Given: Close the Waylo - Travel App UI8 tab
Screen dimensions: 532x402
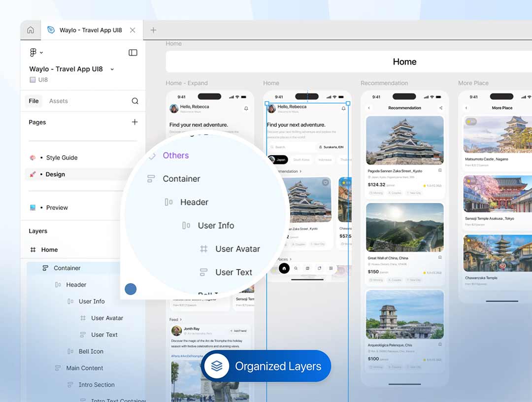Looking at the screenshot, I should 133,30.
